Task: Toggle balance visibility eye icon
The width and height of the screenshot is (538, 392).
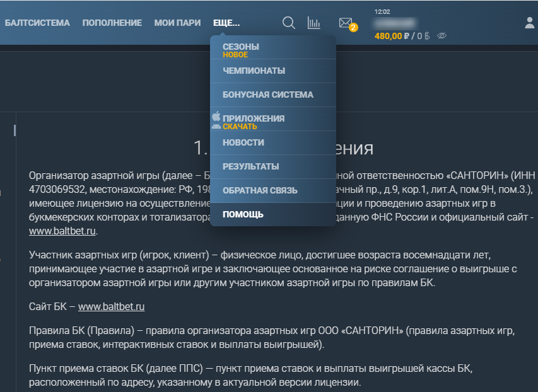Action: (442, 36)
